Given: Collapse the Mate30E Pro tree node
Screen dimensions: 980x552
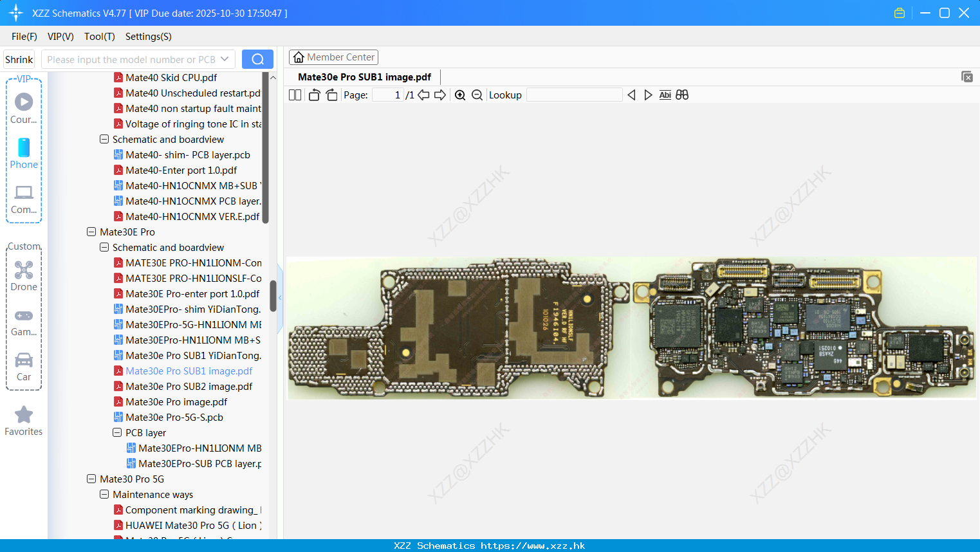Looking at the screenshot, I should pyautogui.click(x=91, y=232).
